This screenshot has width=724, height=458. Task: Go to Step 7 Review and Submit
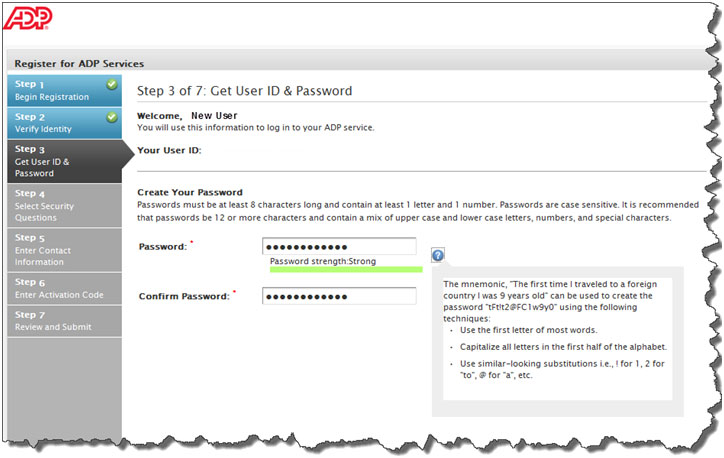[x=65, y=321]
